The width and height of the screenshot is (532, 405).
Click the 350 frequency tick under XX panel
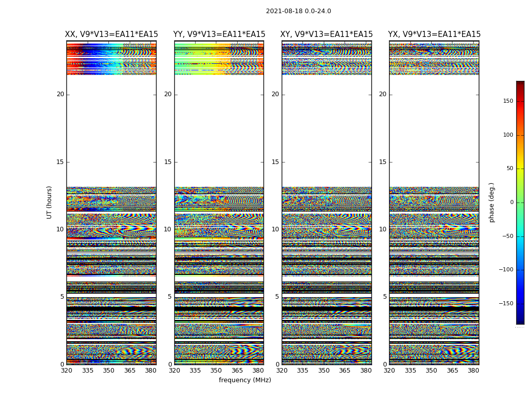pos(108,371)
